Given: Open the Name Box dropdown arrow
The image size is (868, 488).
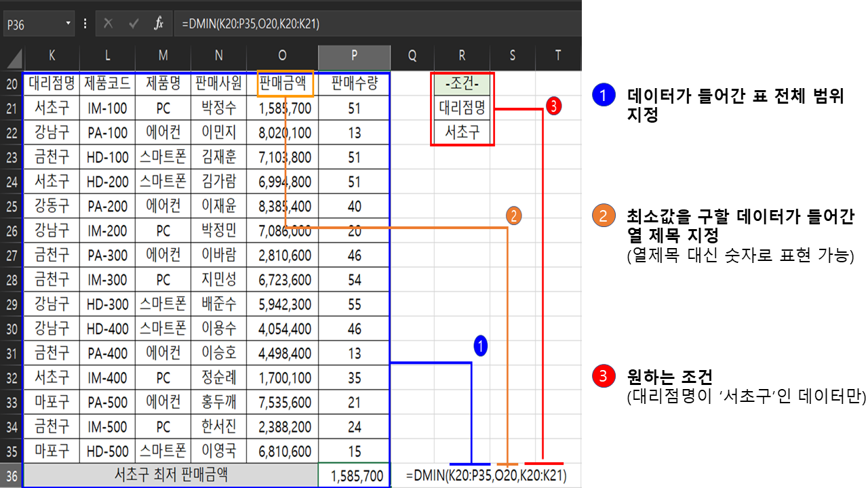Looking at the screenshot, I should [x=68, y=24].
